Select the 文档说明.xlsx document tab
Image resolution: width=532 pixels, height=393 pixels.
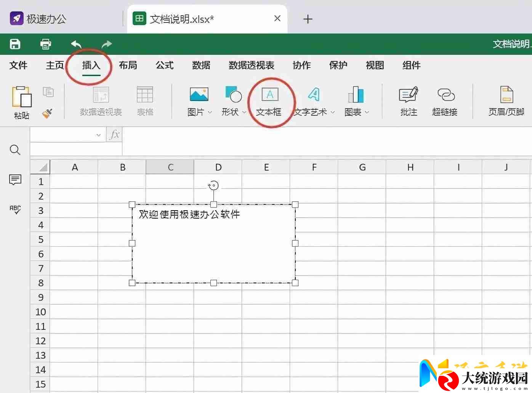point(207,19)
